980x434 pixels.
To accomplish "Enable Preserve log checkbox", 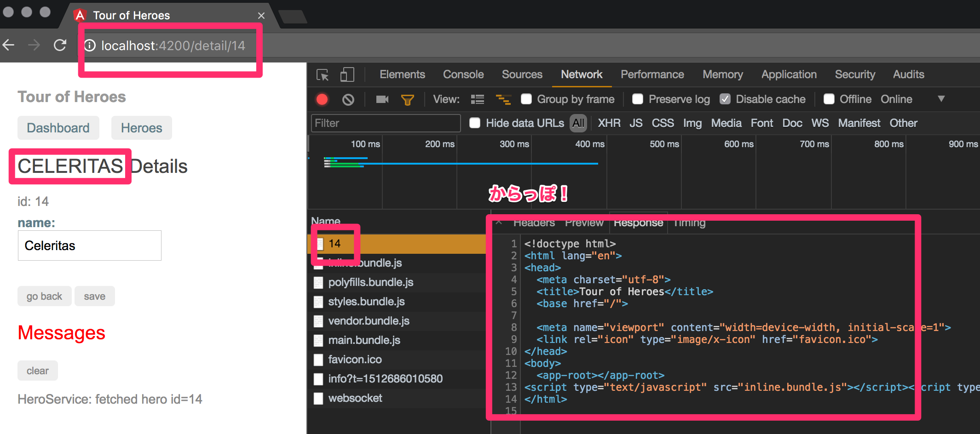I will tap(638, 99).
